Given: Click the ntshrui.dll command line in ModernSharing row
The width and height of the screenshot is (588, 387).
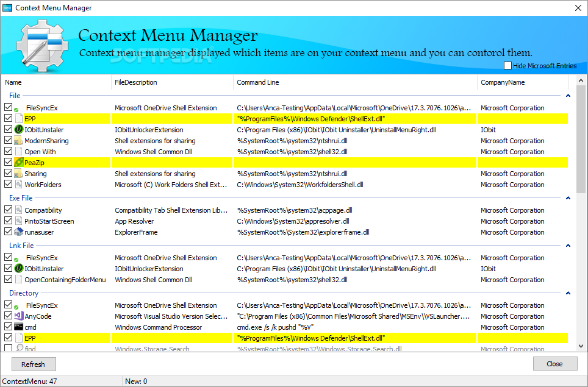Looking at the screenshot, I should pyautogui.click(x=292, y=141).
